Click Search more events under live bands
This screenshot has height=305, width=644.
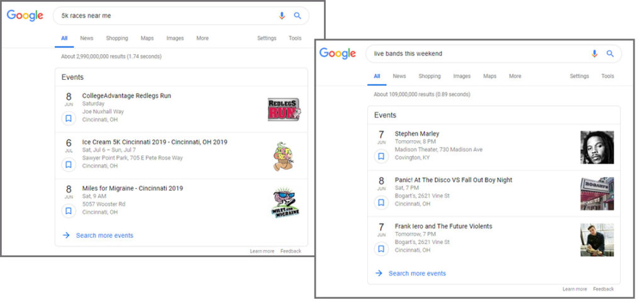point(416,274)
